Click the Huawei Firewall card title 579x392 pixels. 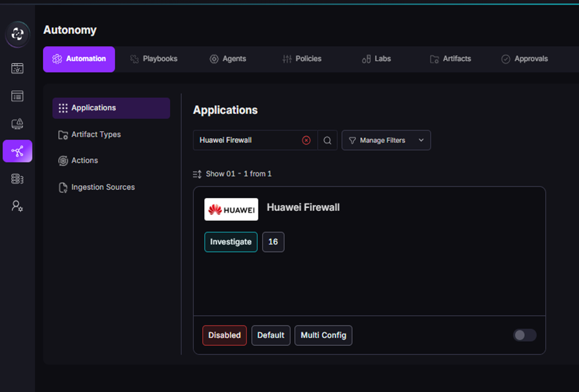303,207
